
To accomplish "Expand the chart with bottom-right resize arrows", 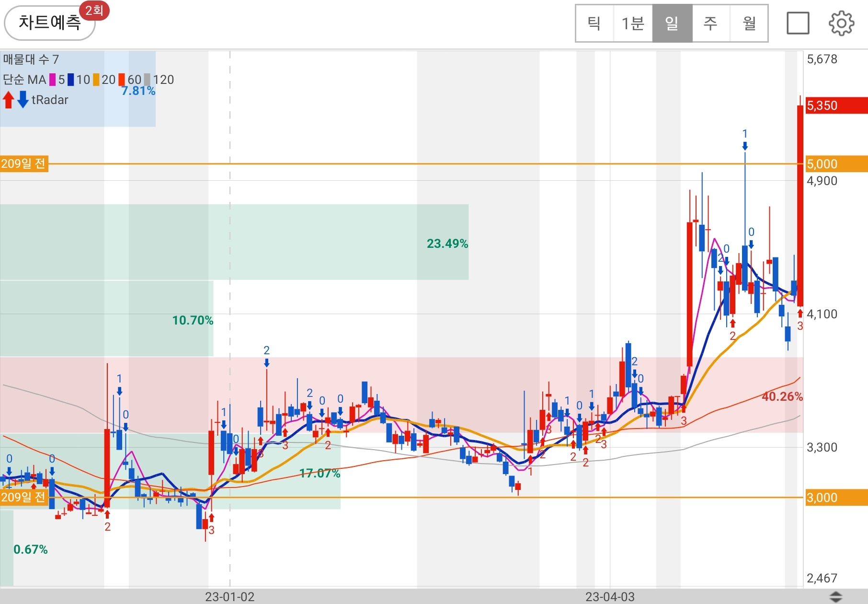I will point(836,597).
